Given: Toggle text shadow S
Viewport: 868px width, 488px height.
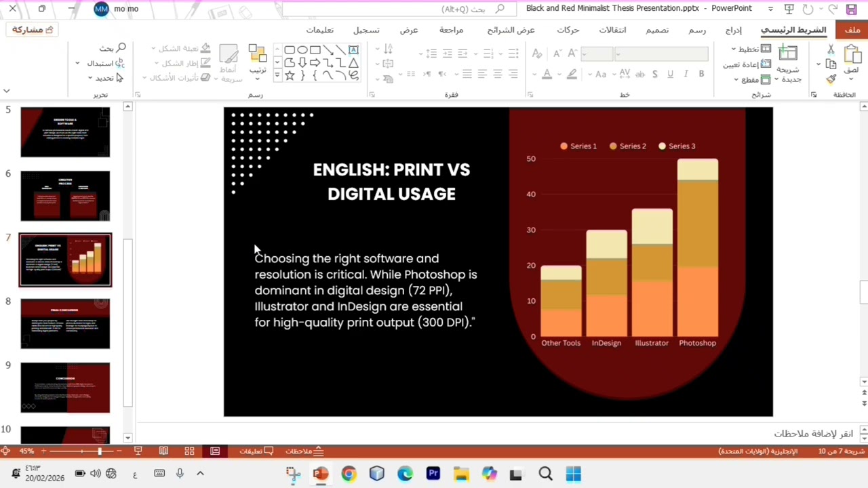Looking at the screenshot, I should click(654, 74).
